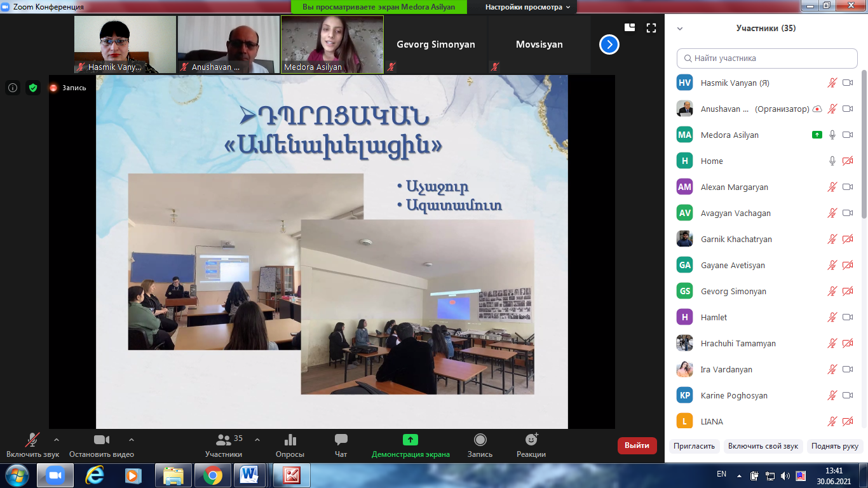868x488 pixels.
Task: Click the green Share Screen (Демонстрация экрана) icon
Action: tap(410, 440)
